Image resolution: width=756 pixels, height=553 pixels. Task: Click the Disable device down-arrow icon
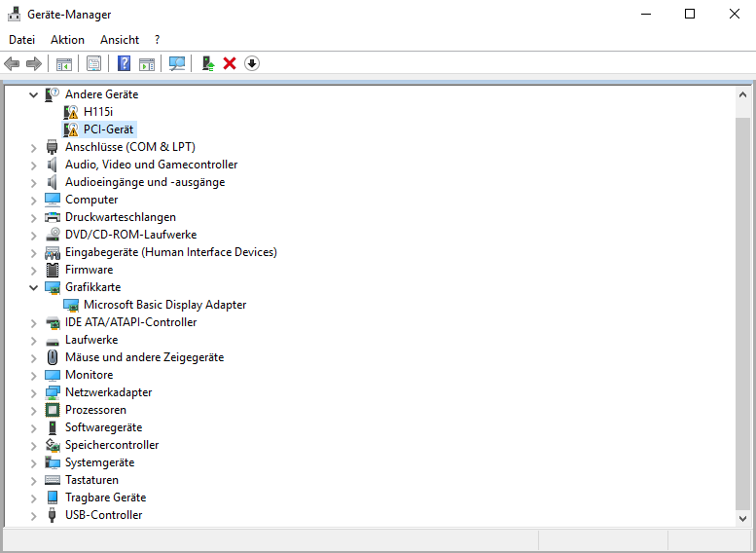point(252,63)
